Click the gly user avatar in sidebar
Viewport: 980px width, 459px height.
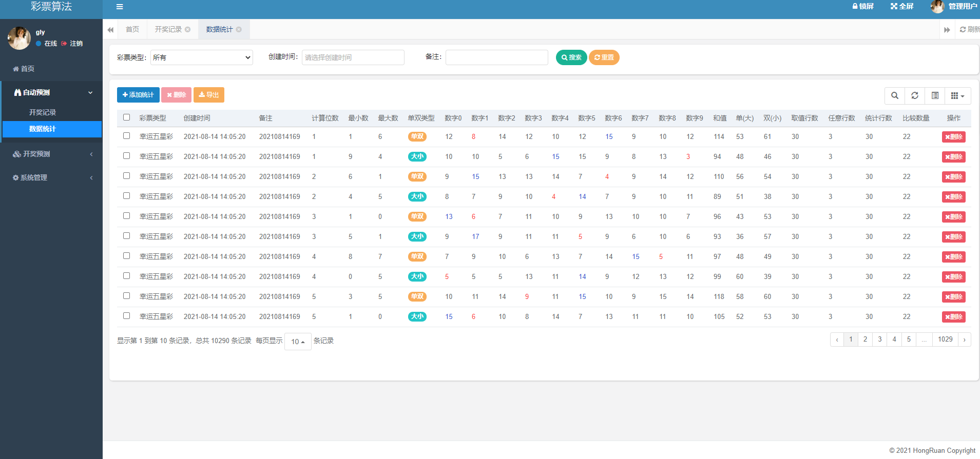[19, 38]
